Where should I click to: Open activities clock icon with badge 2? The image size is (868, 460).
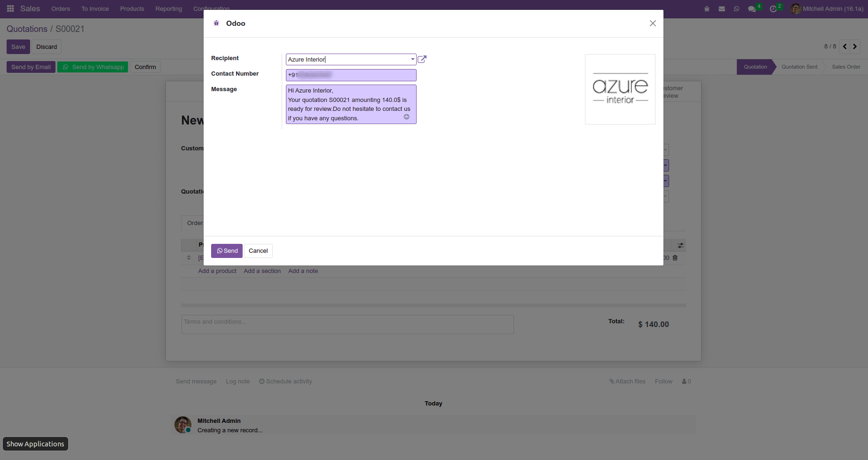tap(775, 8)
